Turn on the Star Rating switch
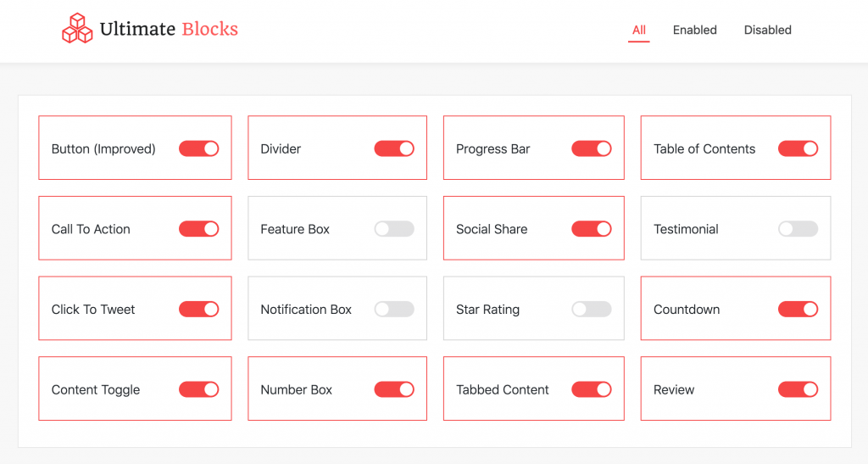 click(591, 309)
